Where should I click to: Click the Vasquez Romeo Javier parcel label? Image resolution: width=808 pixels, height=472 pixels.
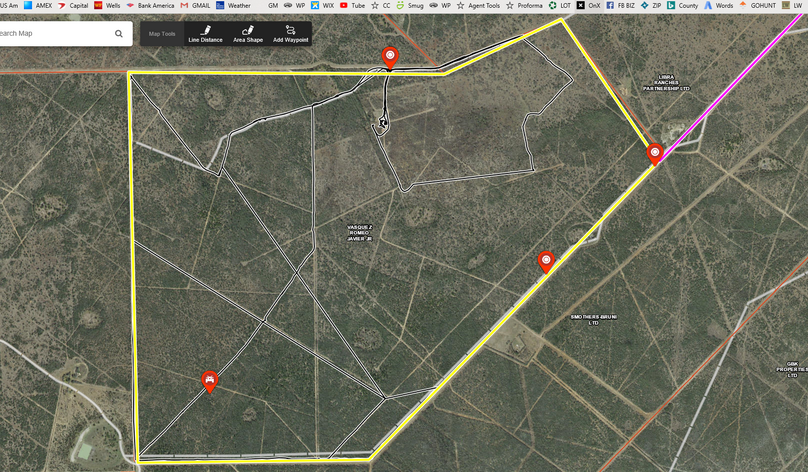359,233
